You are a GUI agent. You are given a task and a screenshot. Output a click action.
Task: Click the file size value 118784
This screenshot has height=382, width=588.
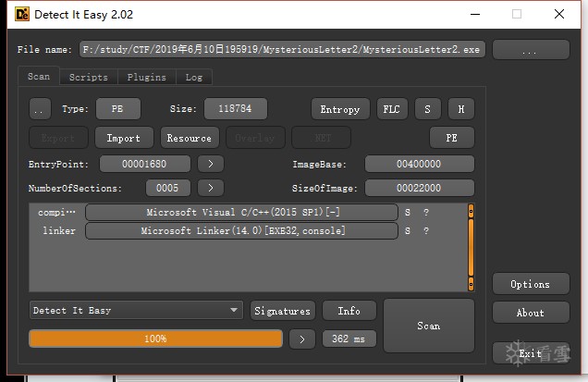click(236, 109)
